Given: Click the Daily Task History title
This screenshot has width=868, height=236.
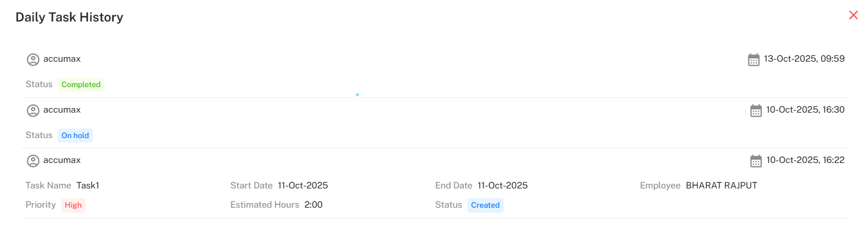Looking at the screenshot, I should pyautogui.click(x=69, y=18).
